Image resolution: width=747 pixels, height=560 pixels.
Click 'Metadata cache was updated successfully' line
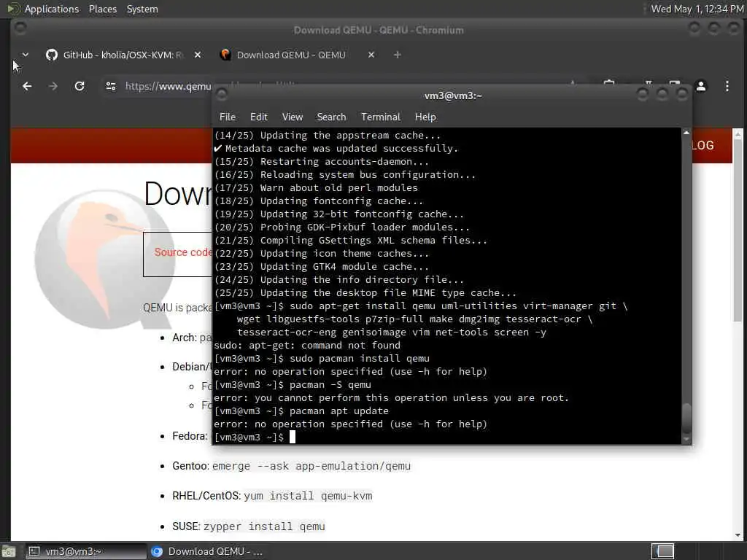[336, 149]
